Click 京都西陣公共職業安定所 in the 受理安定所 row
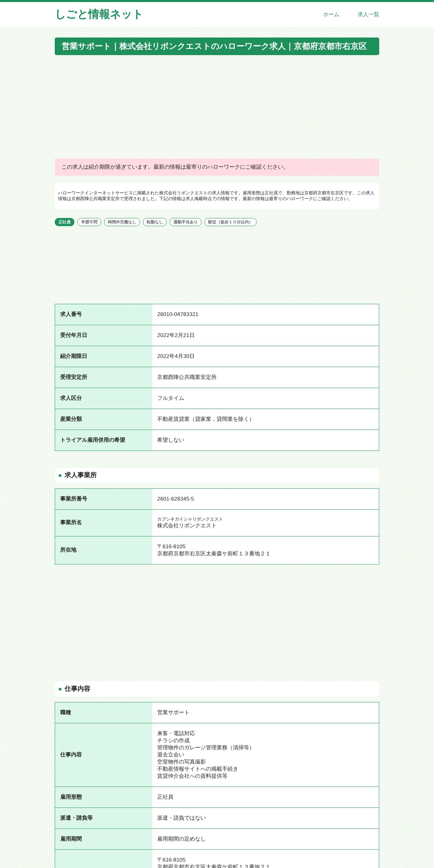The height and width of the screenshot is (868, 434). tap(187, 377)
